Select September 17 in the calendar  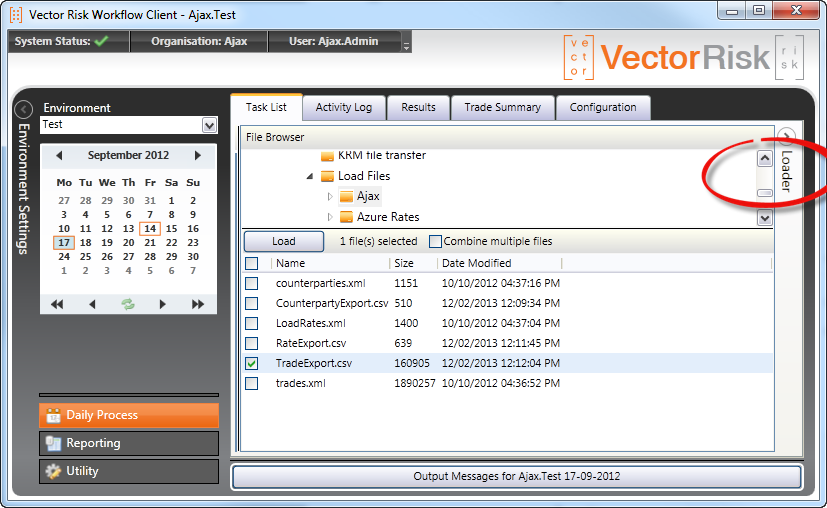tap(64, 243)
